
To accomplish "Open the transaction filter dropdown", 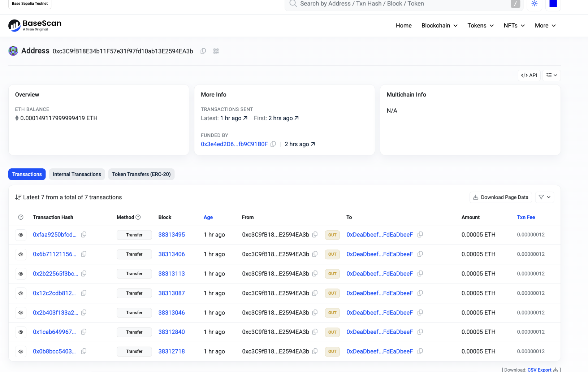I will (544, 197).
